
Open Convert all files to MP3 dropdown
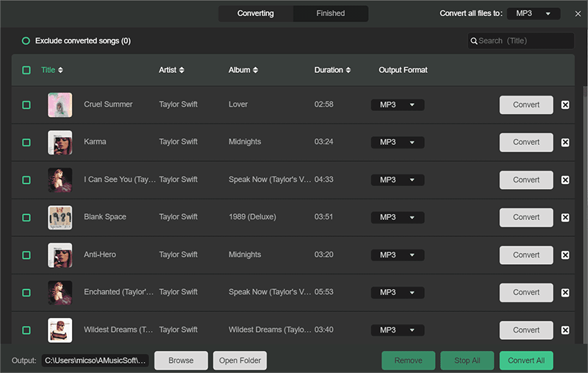point(534,13)
